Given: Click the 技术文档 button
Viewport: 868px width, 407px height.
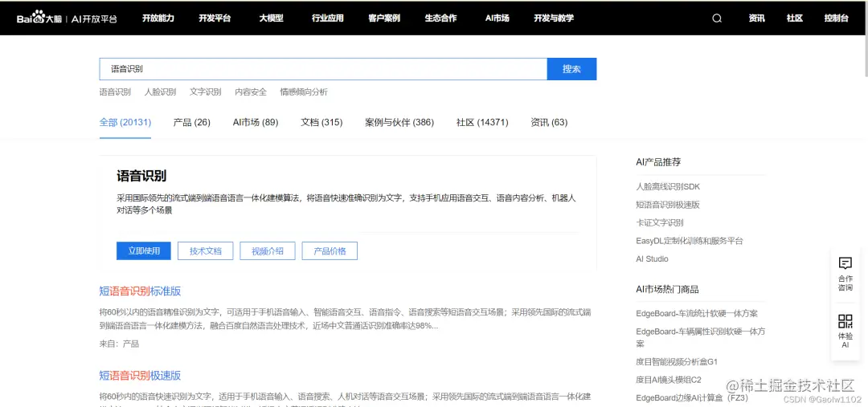Looking at the screenshot, I should tap(206, 250).
